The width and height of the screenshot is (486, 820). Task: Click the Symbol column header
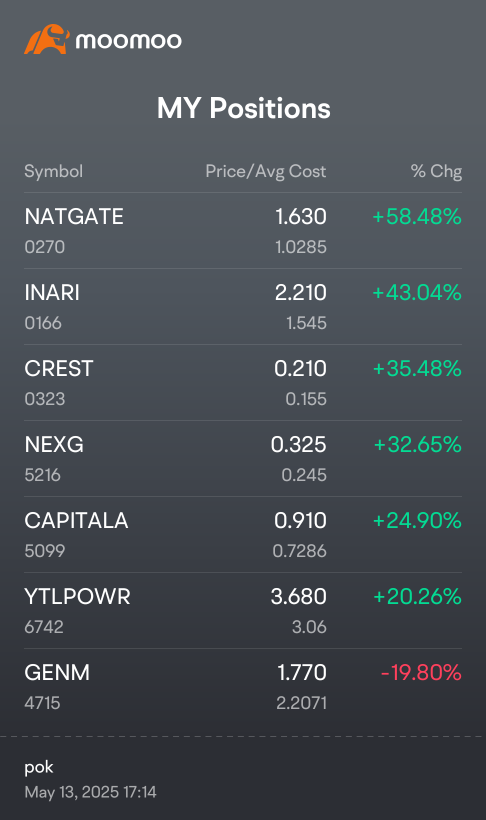[53, 171]
